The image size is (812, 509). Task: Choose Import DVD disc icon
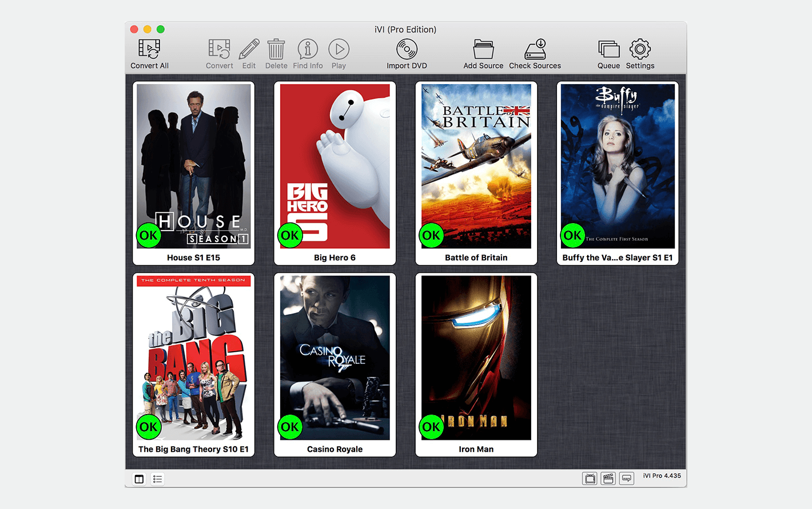407,49
